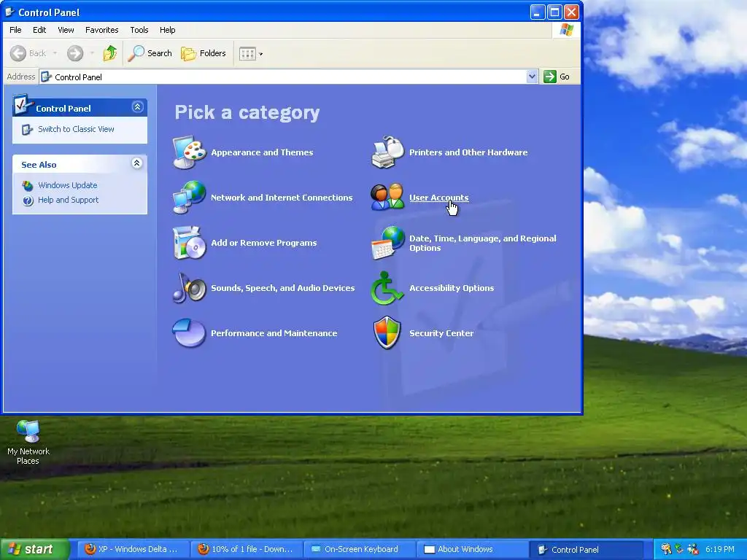Click Performance and Maintenance link text

(x=274, y=333)
